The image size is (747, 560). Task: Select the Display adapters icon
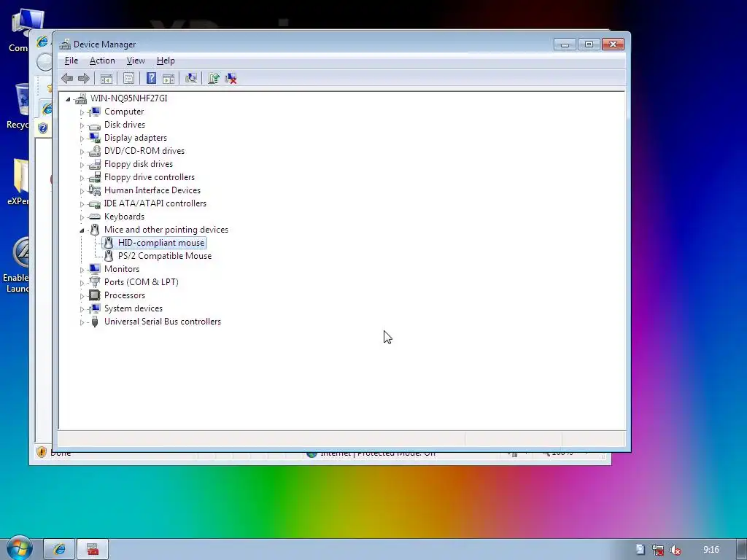94,138
